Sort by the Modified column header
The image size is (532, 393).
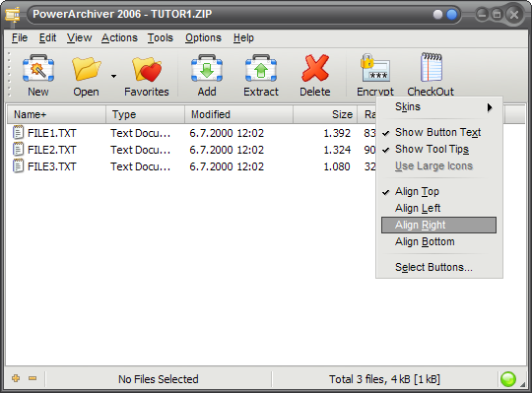[x=238, y=114]
